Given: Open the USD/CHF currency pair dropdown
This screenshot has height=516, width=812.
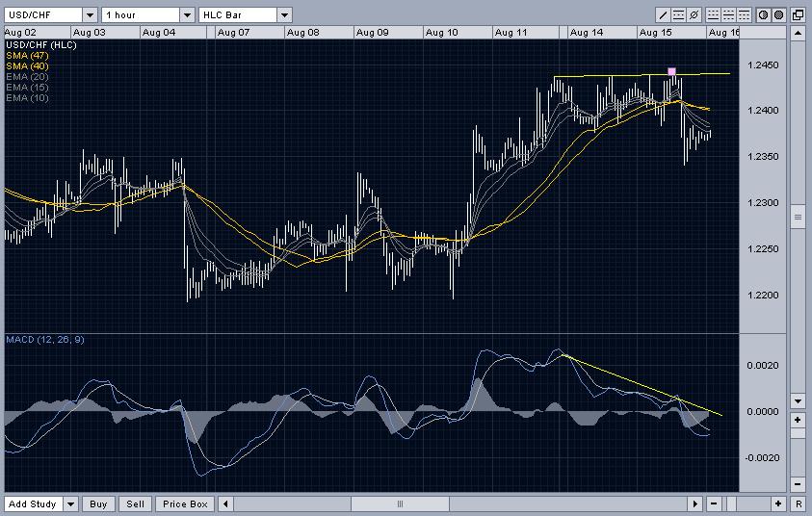Looking at the screenshot, I should tap(90, 15).
